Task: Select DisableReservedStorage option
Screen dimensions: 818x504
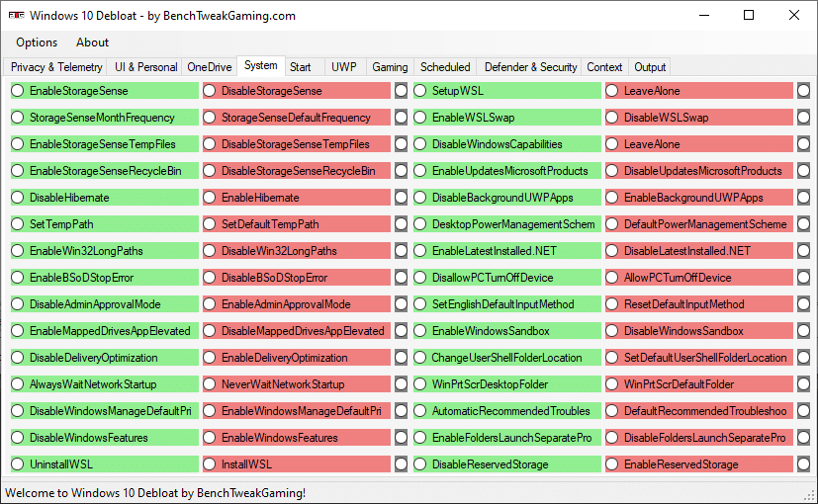Action: click(x=507, y=463)
